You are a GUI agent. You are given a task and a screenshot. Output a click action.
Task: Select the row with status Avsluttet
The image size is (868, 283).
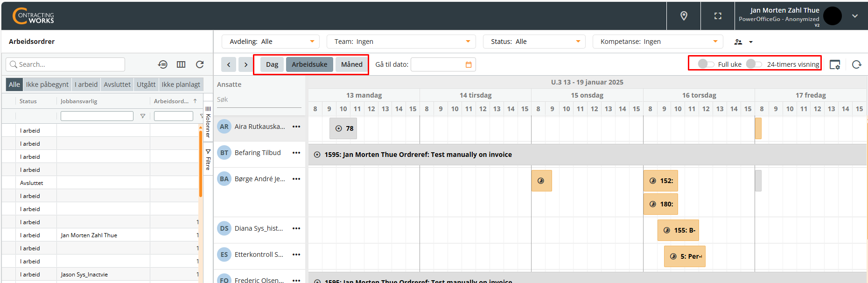pyautogui.click(x=100, y=183)
